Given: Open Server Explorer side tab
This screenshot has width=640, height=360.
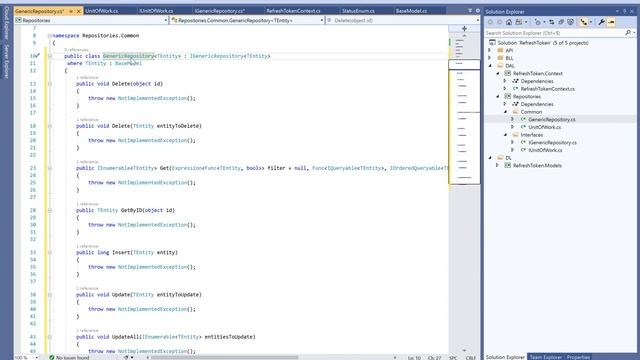Looking at the screenshot, I should click(x=6, y=61).
